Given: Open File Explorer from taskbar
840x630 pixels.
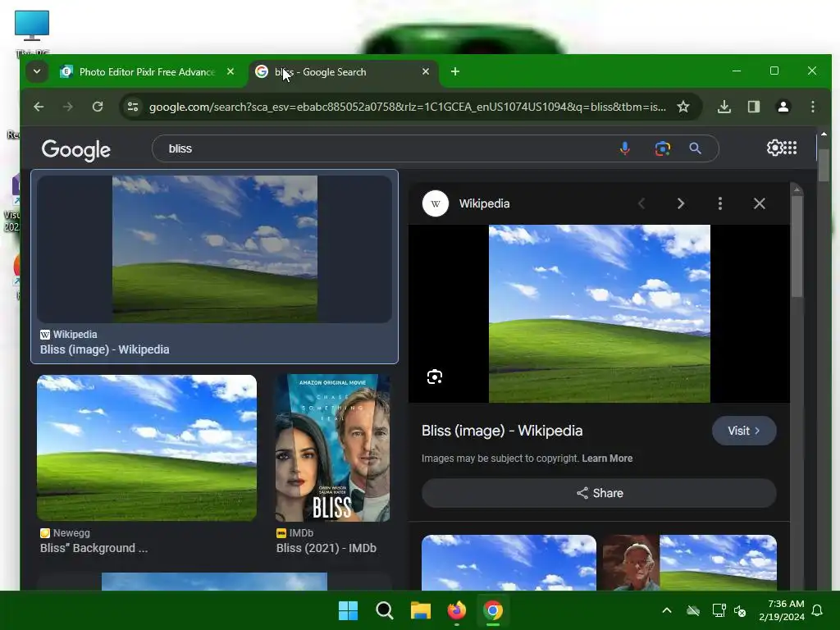Looking at the screenshot, I should click(x=421, y=610).
